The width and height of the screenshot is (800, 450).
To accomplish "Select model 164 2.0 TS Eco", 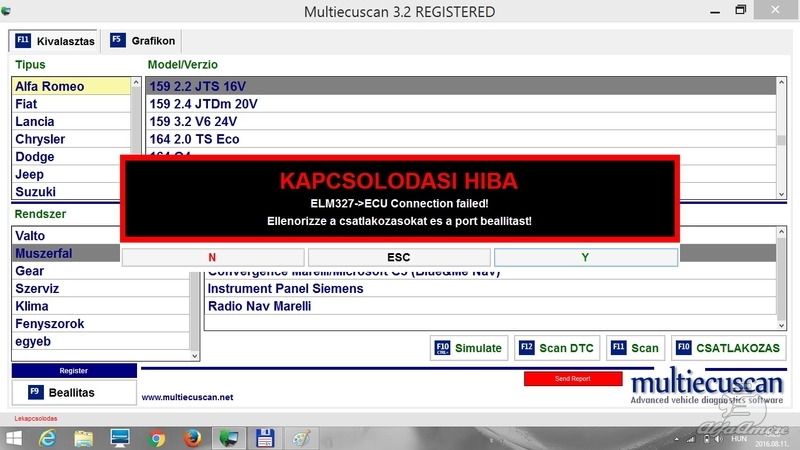I will point(461,139).
